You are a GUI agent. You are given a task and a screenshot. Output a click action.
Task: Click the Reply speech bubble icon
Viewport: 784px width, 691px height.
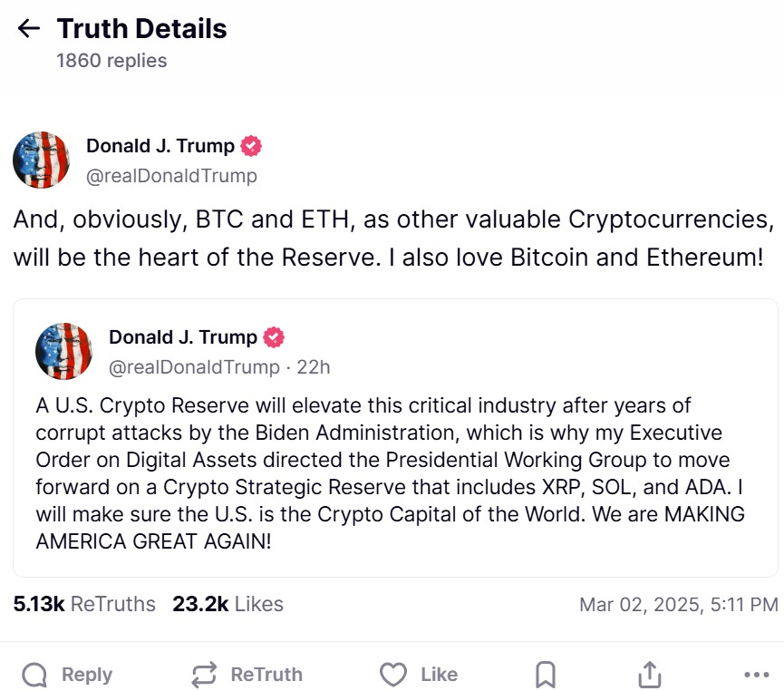[x=34, y=675]
